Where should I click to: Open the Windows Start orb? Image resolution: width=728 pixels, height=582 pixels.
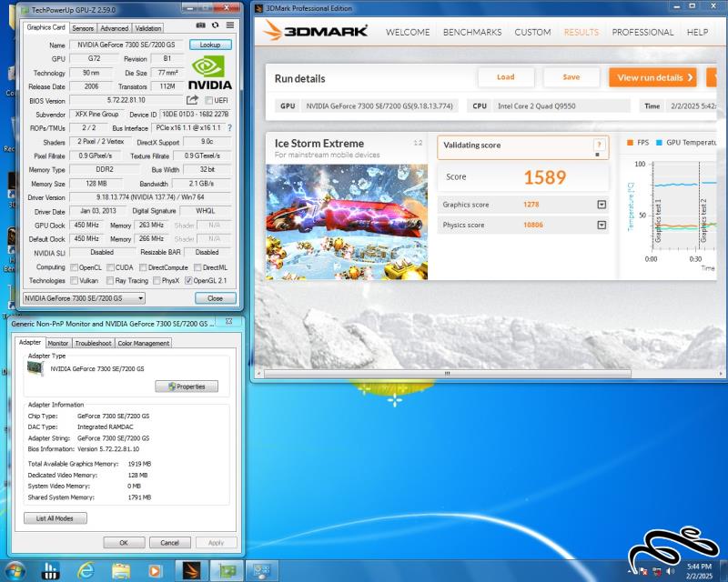coord(14,571)
